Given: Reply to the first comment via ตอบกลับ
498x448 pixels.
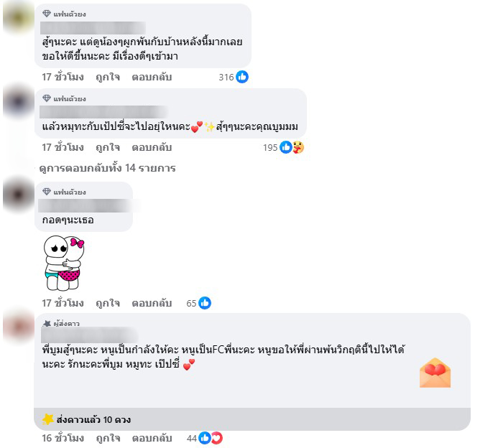Looking at the screenshot, I should click(152, 77).
